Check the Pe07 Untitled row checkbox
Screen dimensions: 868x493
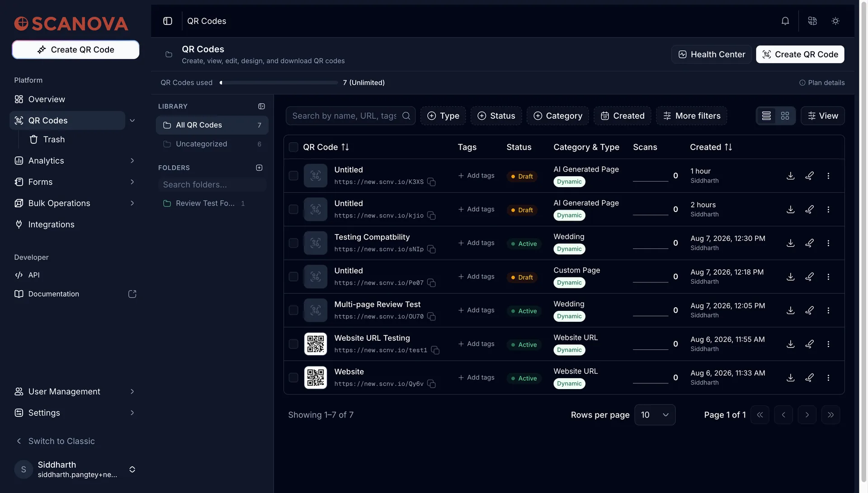pos(293,277)
